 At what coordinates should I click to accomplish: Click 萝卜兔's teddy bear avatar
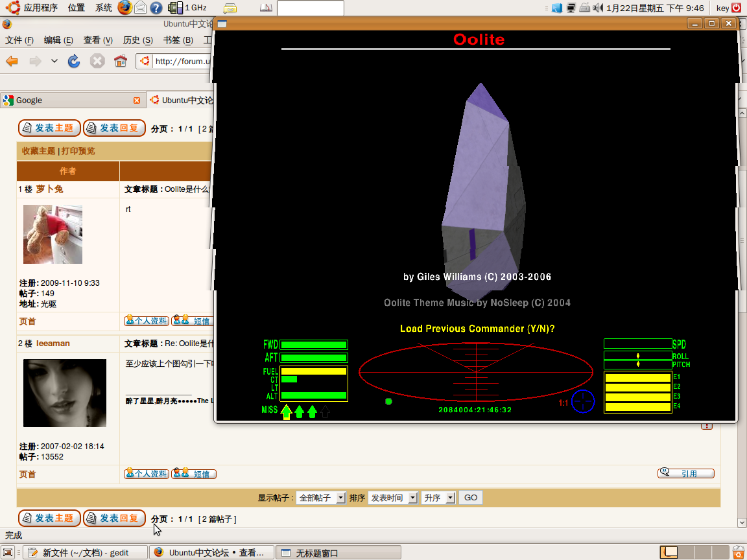tap(53, 234)
